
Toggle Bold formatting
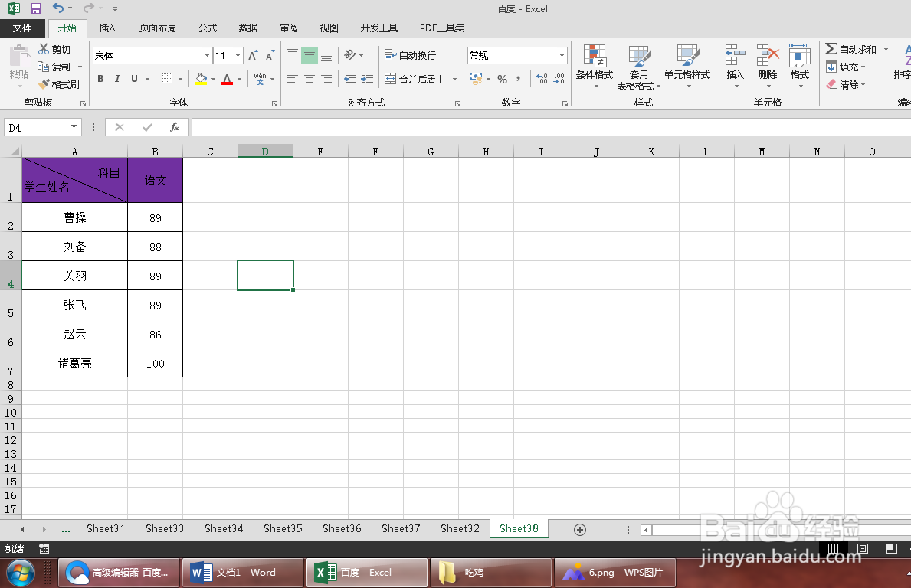click(100, 79)
